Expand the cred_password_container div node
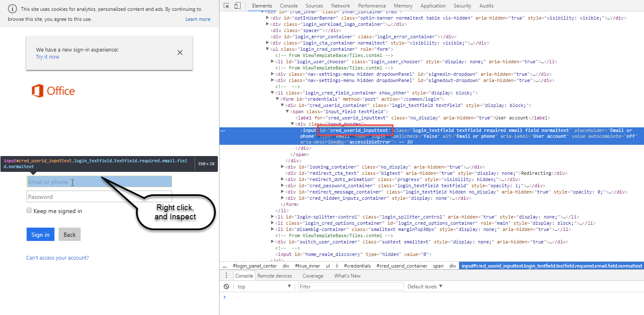The image size is (644, 315). coord(283,186)
